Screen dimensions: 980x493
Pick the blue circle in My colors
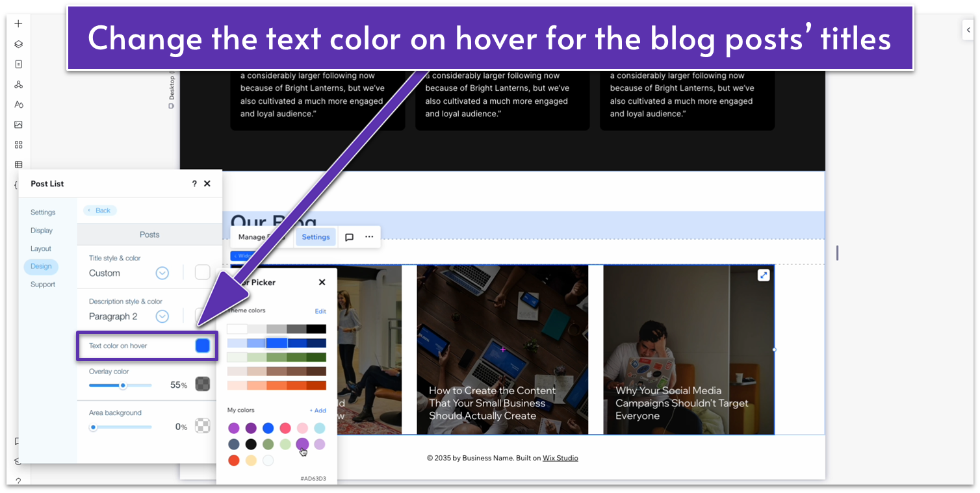[268, 428]
